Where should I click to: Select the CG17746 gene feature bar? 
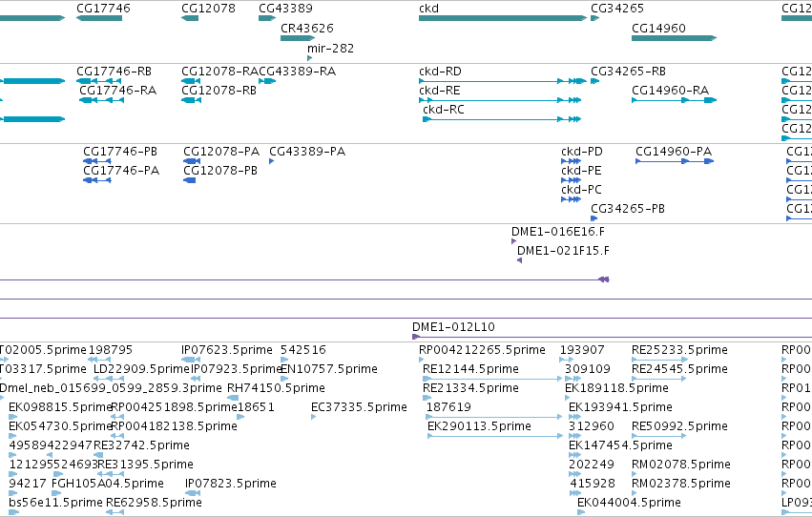[99, 18]
